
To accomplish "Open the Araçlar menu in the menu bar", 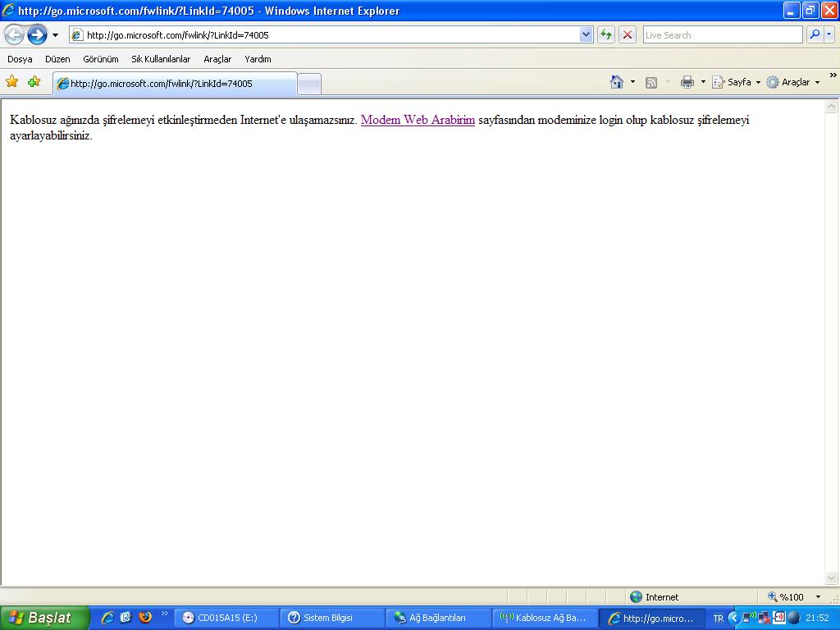I will tap(217, 59).
